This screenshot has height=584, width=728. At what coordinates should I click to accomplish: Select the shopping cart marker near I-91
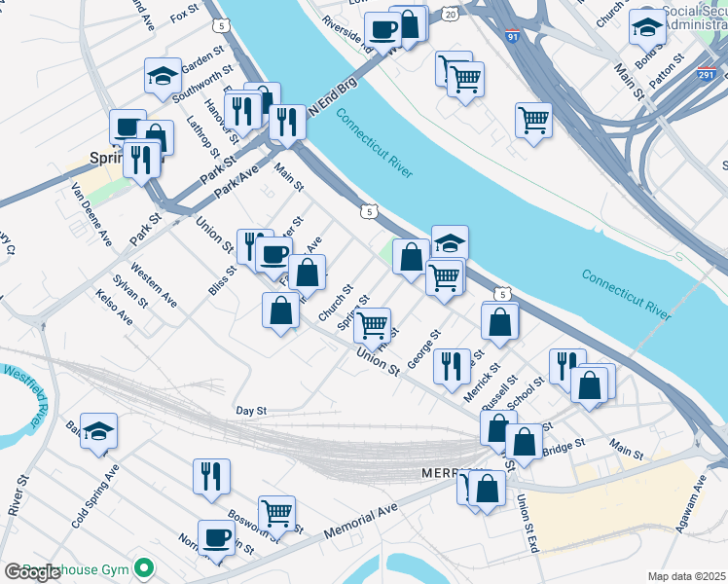click(x=533, y=122)
